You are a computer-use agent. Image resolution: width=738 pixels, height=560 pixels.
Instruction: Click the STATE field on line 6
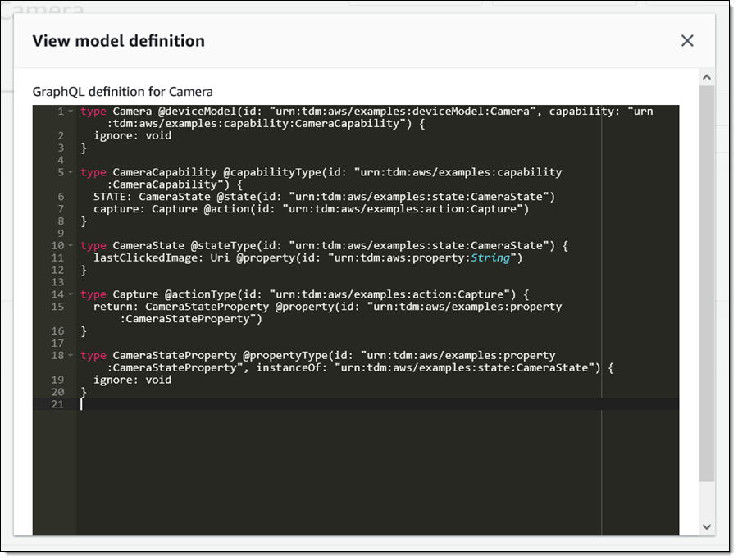pos(109,197)
